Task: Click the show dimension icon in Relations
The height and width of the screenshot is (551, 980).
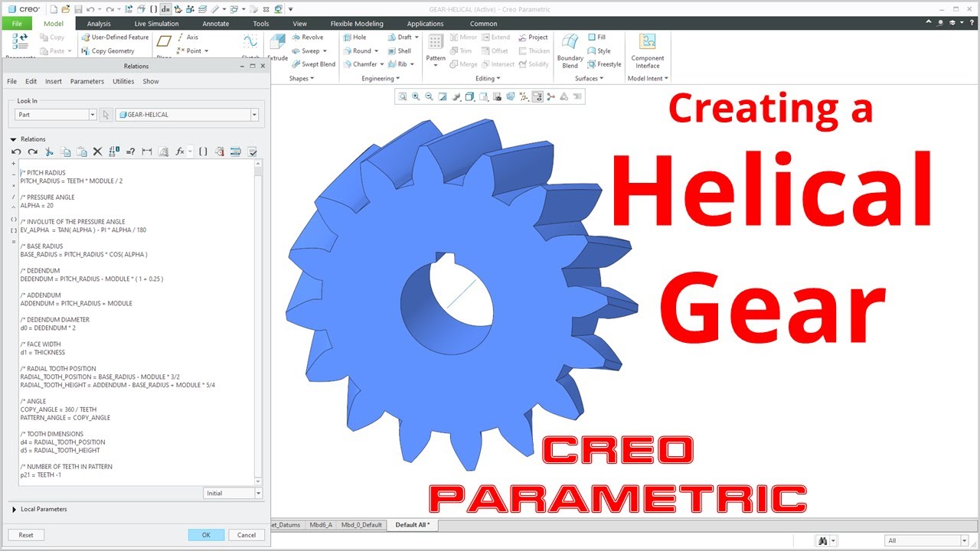Action: point(147,152)
